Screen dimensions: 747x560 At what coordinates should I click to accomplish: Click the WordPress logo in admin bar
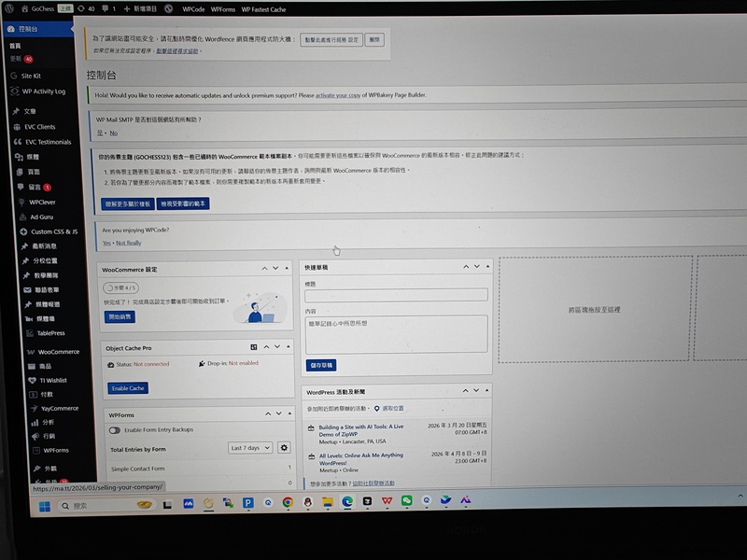point(9,7)
